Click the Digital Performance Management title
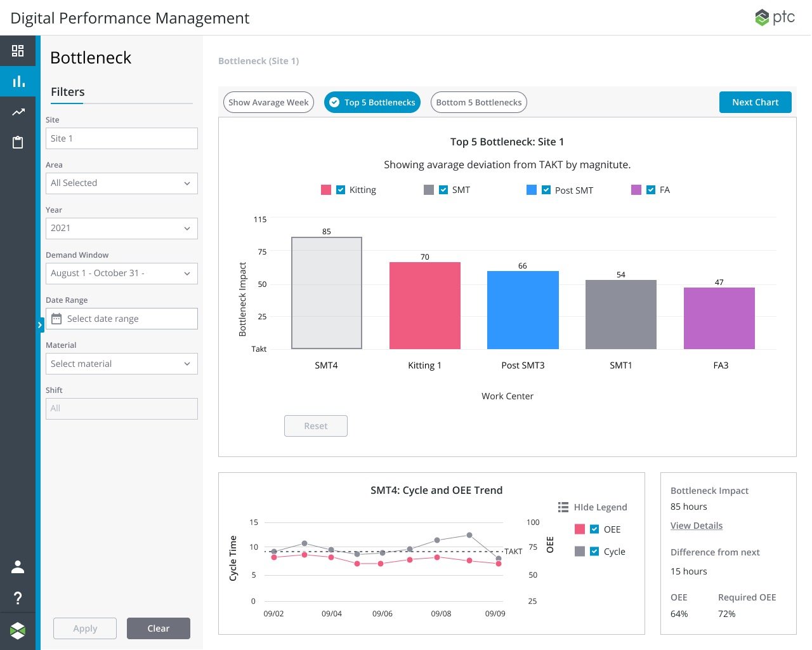 click(130, 18)
